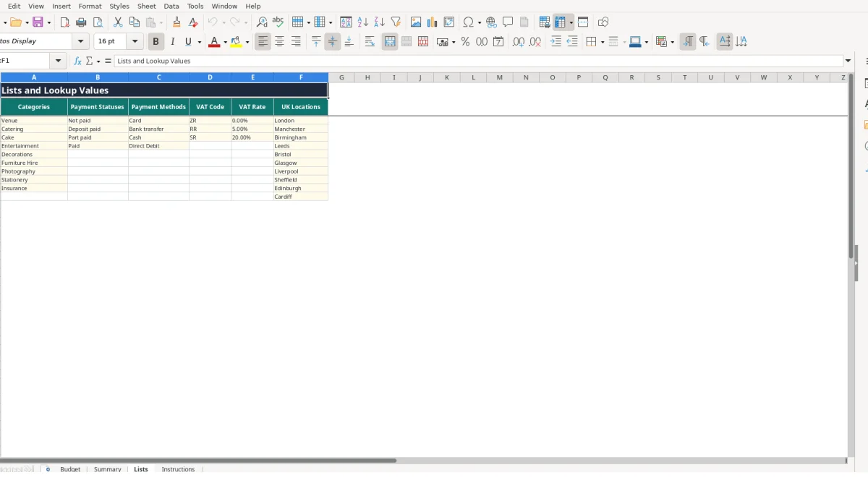Toggle bold formatting
868x488 pixels.
click(155, 42)
